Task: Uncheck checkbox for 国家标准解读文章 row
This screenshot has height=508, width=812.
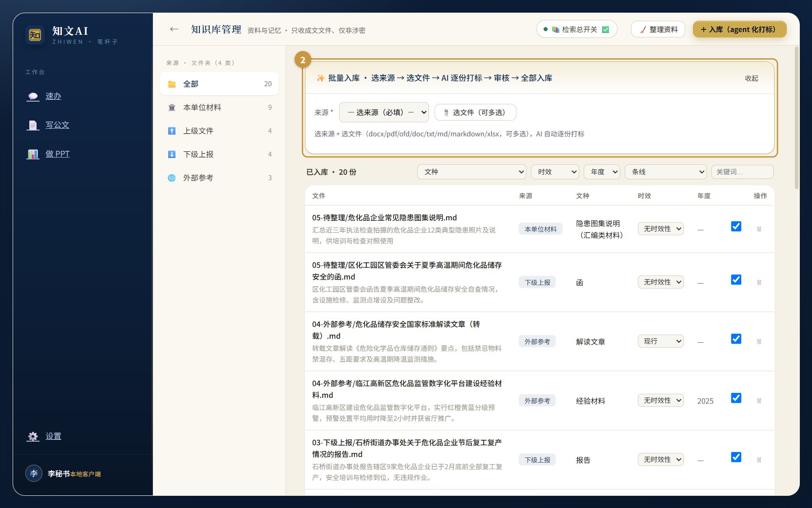Action: click(x=736, y=339)
